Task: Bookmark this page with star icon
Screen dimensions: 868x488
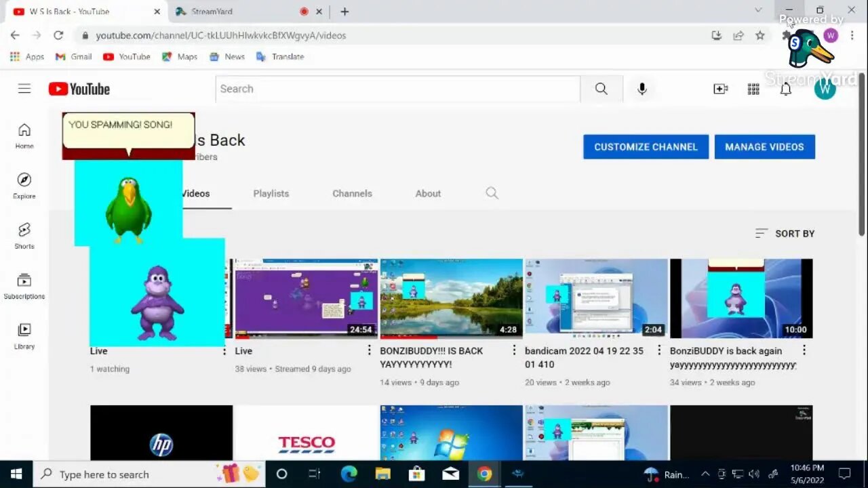Action: coord(760,35)
